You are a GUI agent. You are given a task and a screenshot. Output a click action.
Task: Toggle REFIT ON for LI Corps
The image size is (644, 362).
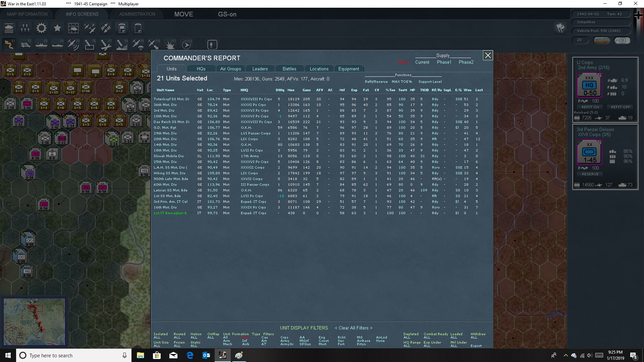click(x=590, y=107)
